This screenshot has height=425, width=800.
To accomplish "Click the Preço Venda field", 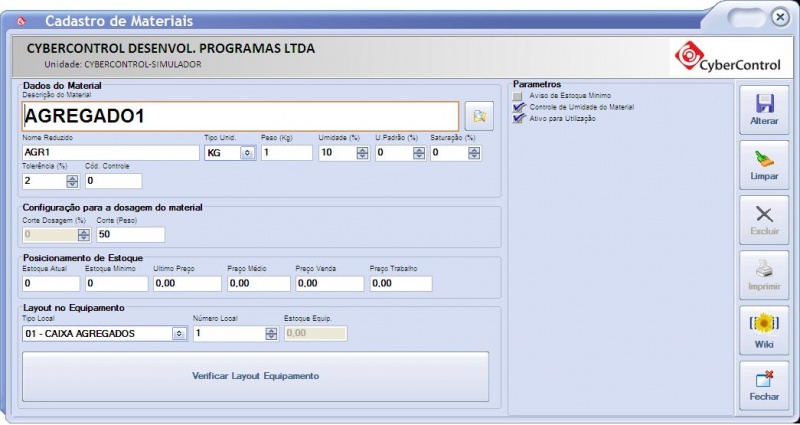I will (x=330, y=284).
